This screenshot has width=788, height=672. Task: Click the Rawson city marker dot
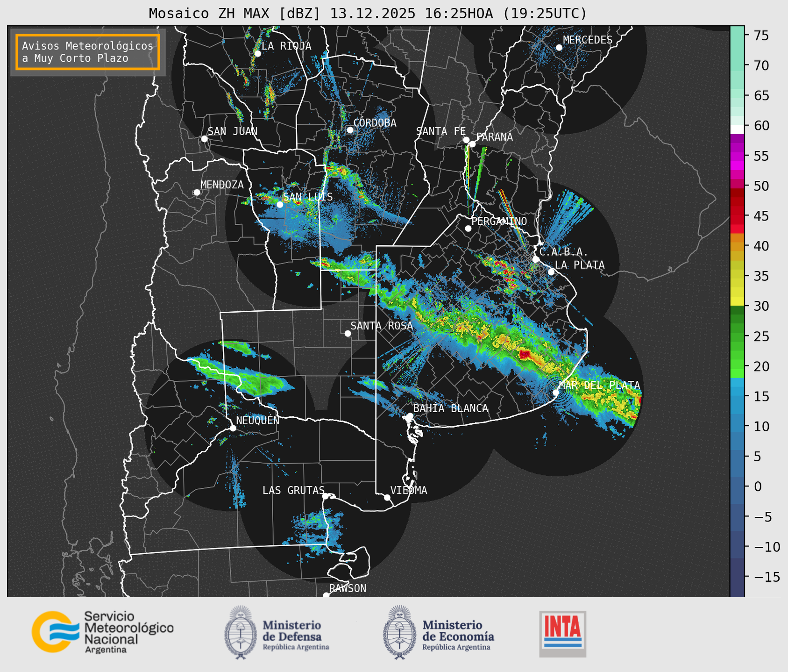326,595
